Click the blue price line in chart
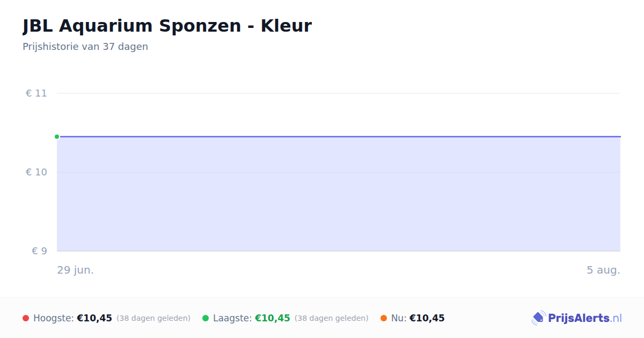The image size is (644, 338). (x=339, y=137)
